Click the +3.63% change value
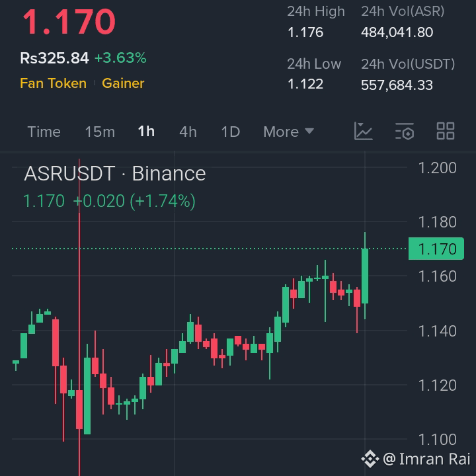This screenshot has height=476, width=476. pos(120,58)
